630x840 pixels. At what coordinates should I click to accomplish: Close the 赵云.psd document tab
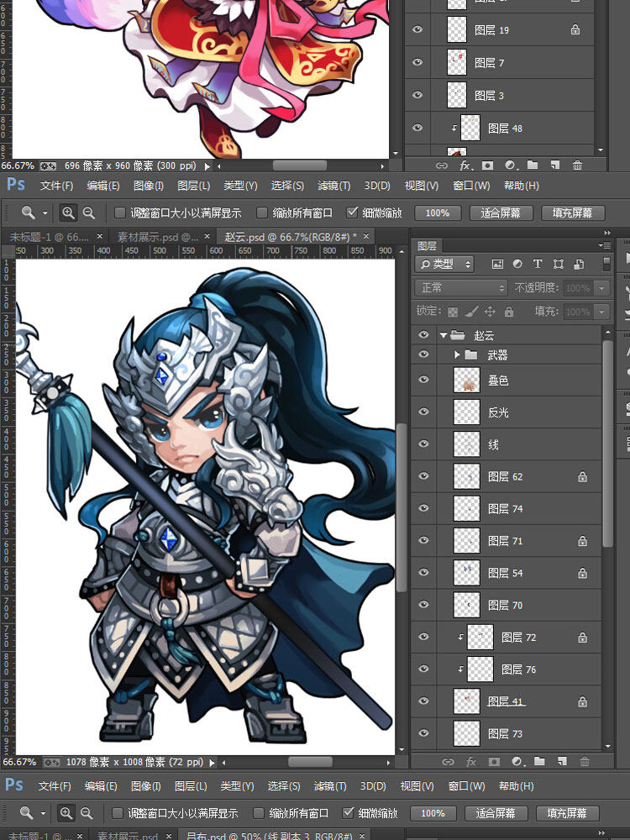[366, 236]
